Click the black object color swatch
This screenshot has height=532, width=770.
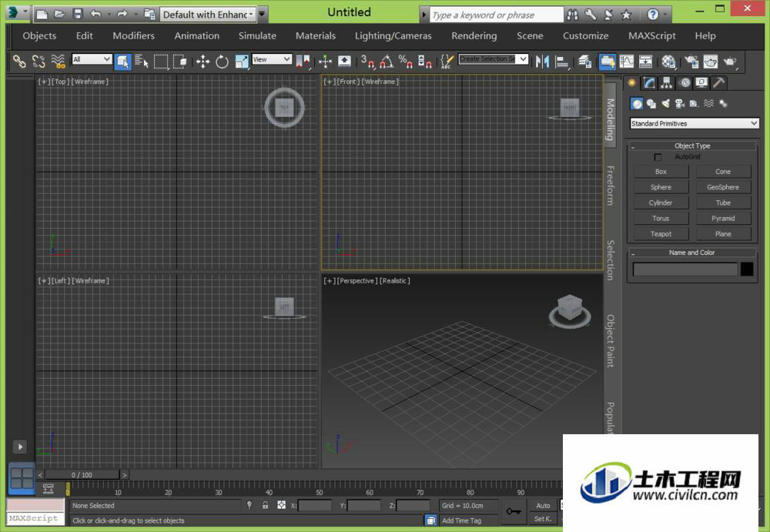pyautogui.click(x=747, y=269)
